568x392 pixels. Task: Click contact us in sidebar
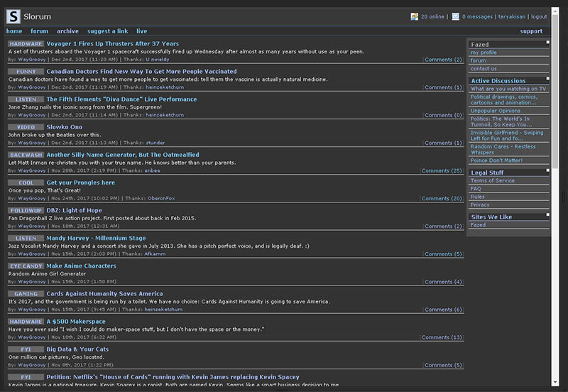tap(484, 68)
